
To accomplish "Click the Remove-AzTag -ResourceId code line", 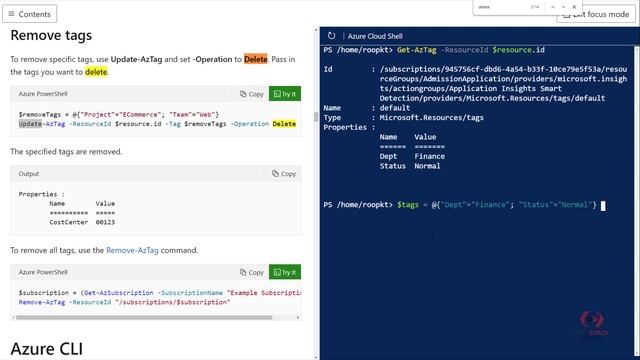I will pos(124,302).
